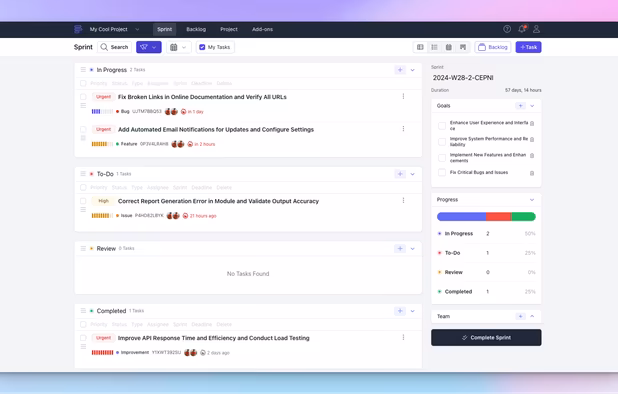618x394 pixels.
Task: Check the Enhance User Experience goal
Action: click(442, 126)
